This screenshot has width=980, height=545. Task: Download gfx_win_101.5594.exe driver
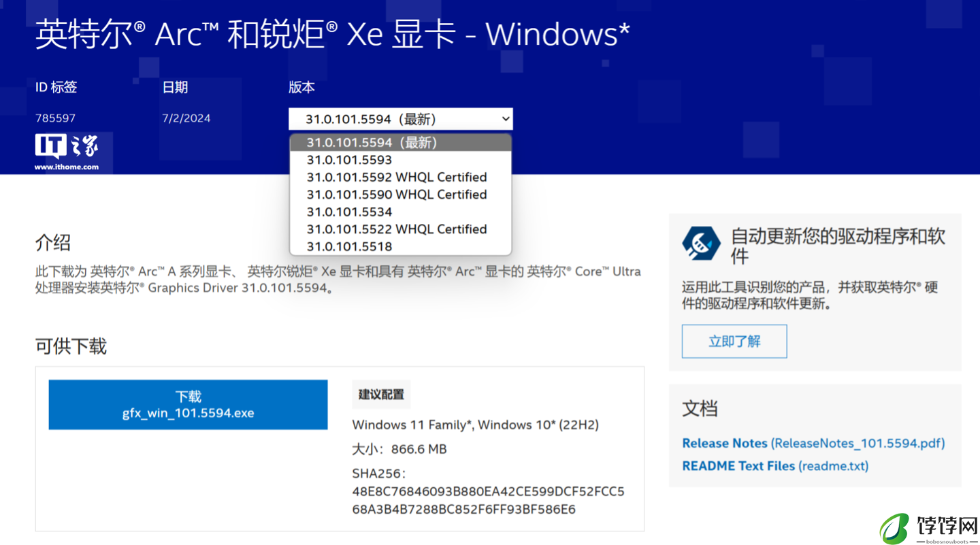188,405
